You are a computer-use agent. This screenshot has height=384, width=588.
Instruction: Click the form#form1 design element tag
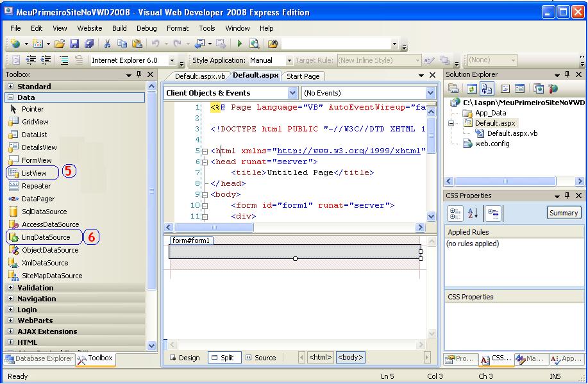tap(192, 240)
